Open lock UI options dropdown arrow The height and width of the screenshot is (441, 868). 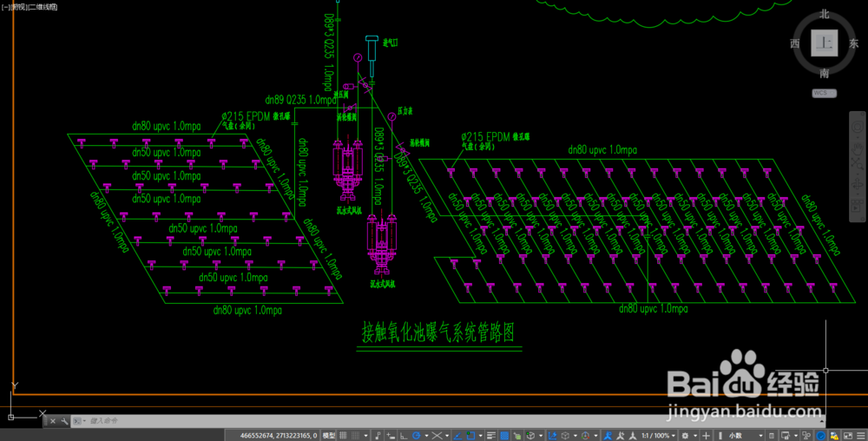point(796,436)
